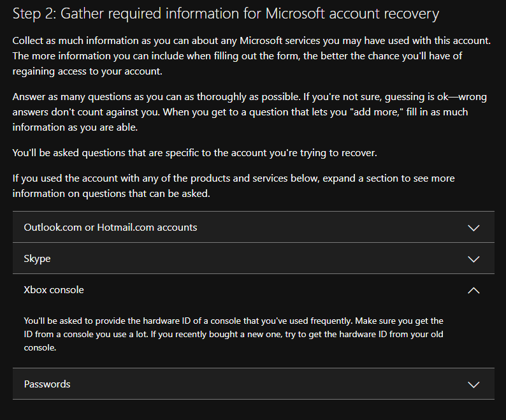506x420 pixels.
Task: Click the down chevron next to Passwords
Action: point(473,385)
